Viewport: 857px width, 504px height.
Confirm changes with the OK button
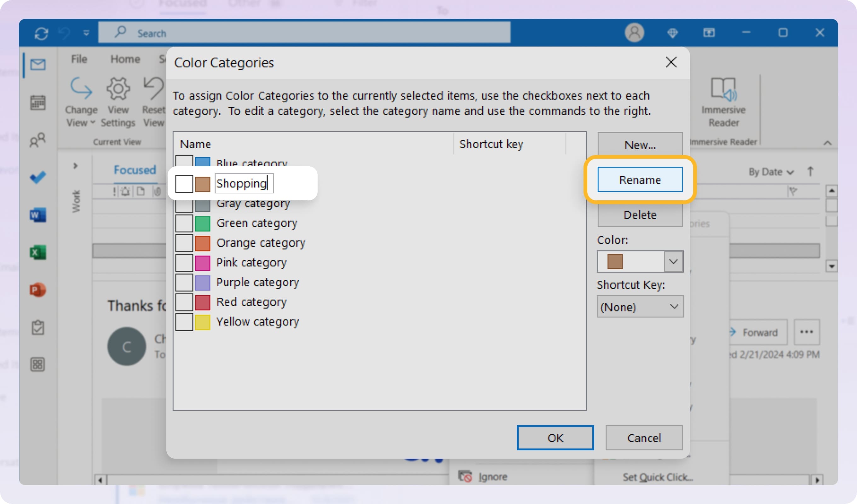(x=555, y=438)
